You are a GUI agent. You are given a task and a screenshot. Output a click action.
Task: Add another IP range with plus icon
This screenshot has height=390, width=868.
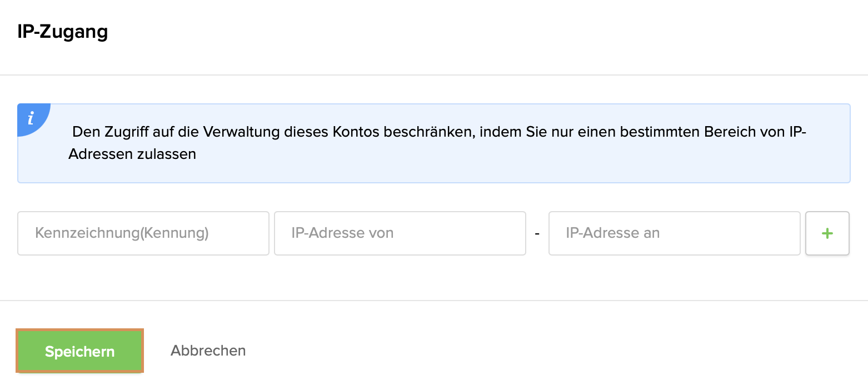tap(827, 233)
